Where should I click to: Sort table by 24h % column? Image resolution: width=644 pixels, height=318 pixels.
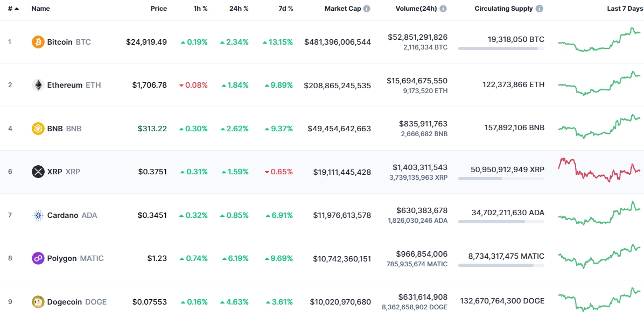239,9
